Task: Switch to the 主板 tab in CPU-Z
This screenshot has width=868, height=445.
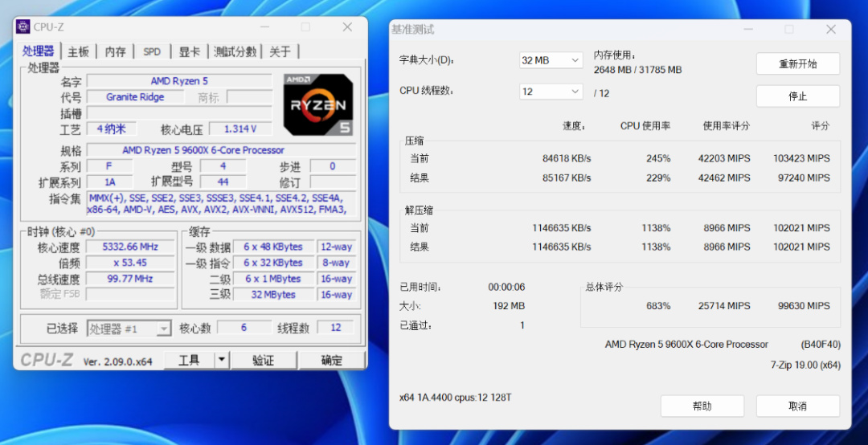Action: tap(78, 51)
